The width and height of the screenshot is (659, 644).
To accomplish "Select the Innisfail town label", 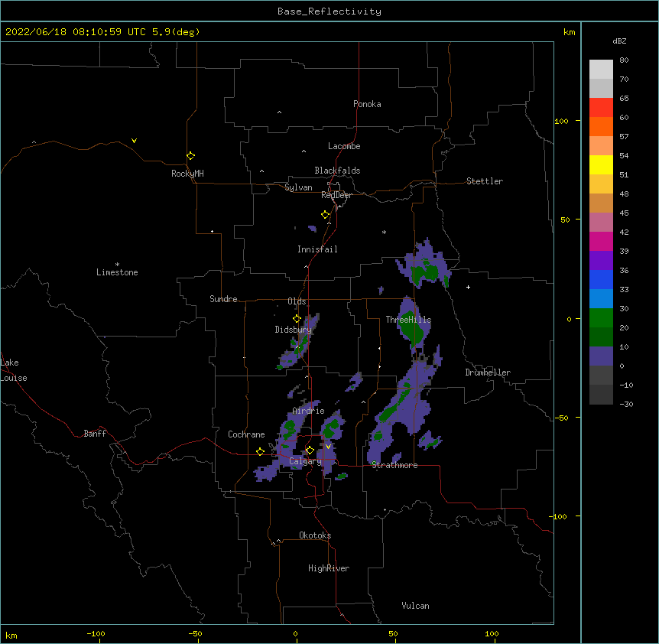I will click(317, 249).
